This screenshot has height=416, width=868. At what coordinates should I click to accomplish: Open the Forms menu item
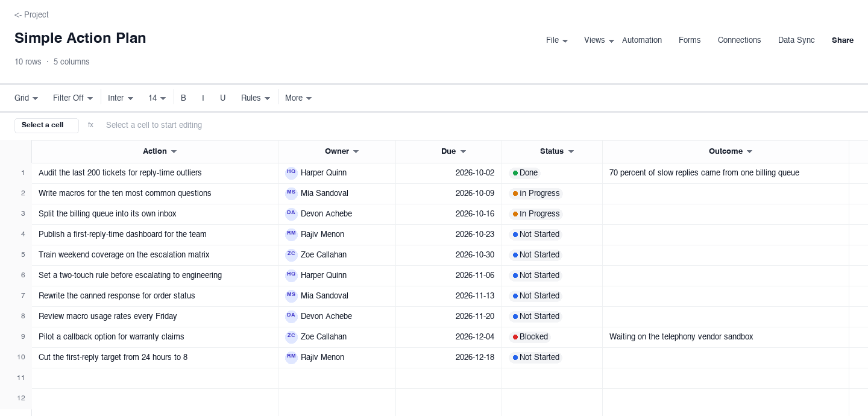point(690,40)
